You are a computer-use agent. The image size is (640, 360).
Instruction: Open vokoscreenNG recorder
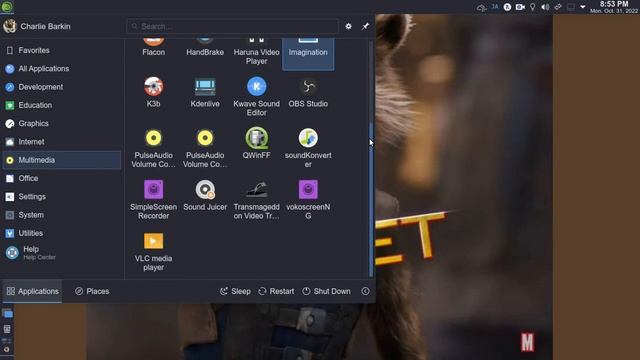click(308, 200)
